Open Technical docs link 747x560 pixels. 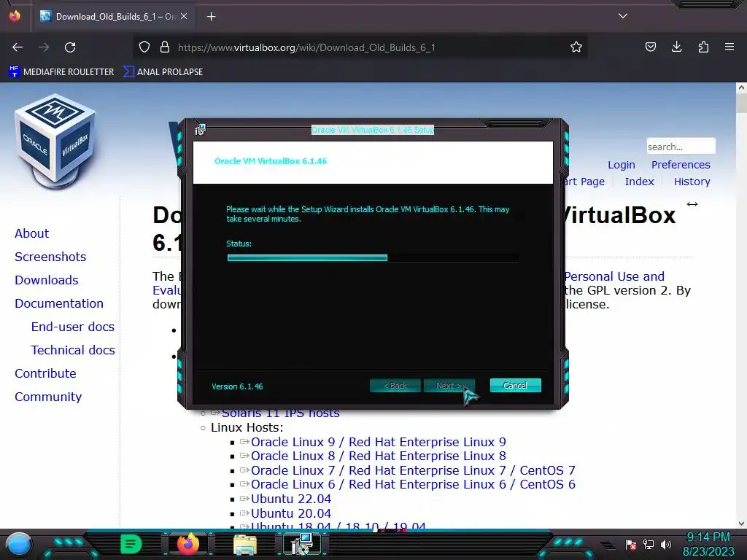pos(73,350)
